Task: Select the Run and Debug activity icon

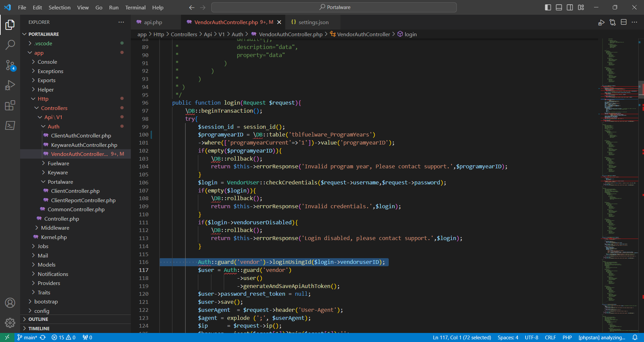Action: click(10, 85)
